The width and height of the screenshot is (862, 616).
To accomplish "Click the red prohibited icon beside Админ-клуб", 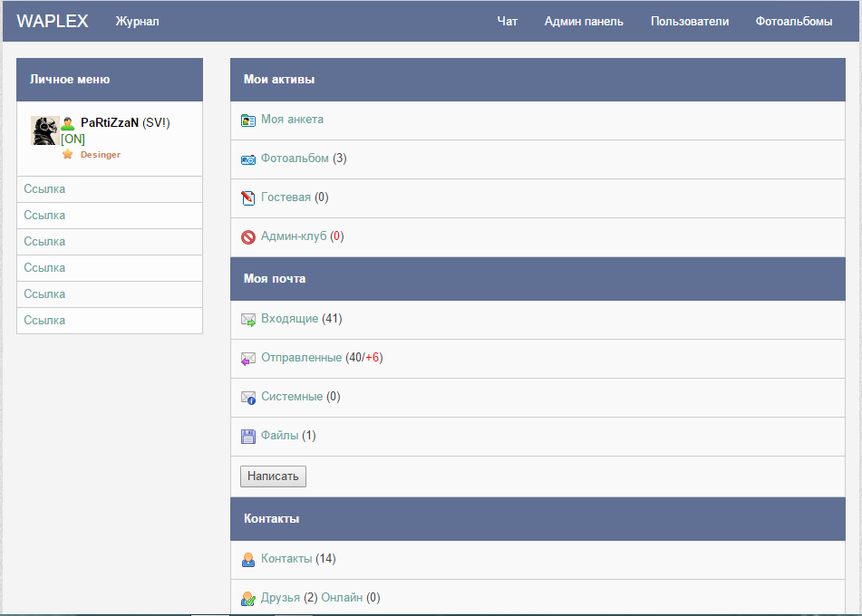I will coord(248,237).
